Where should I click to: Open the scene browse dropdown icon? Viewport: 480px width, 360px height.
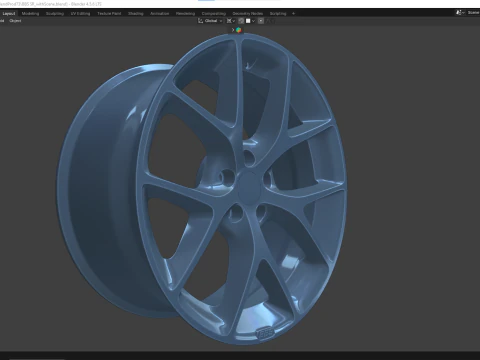tap(460, 13)
